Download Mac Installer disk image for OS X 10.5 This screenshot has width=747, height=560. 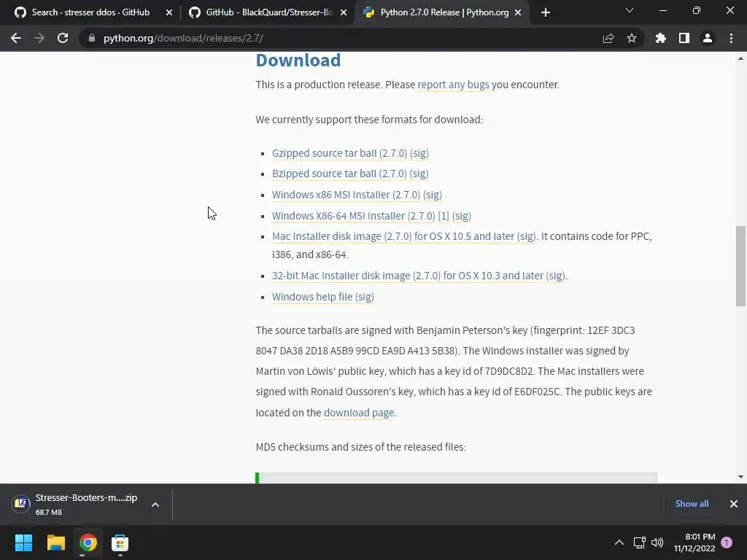click(x=393, y=236)
